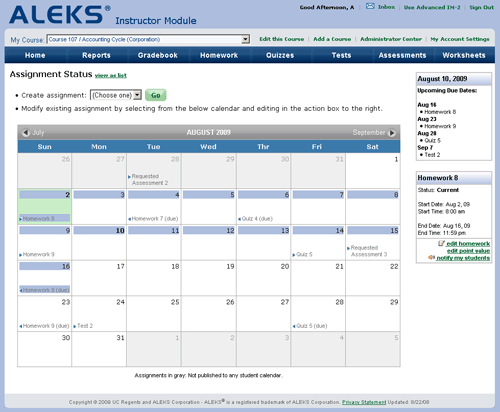Screen dimensions: 500x412
Task: Open the Privacy Statement link
Action: click(364, 402)
